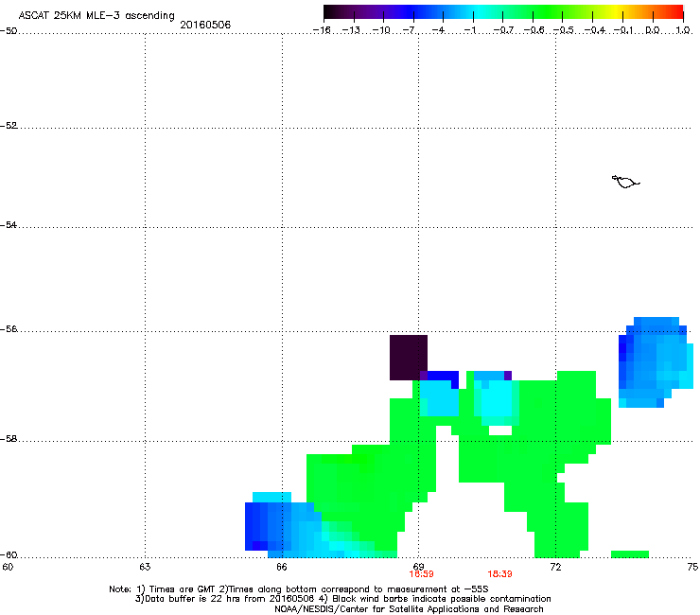The height and width of the screenshot is (615, 700).
Task: Click the latitude axis label '-50'
Action: (x=9, y=31)
